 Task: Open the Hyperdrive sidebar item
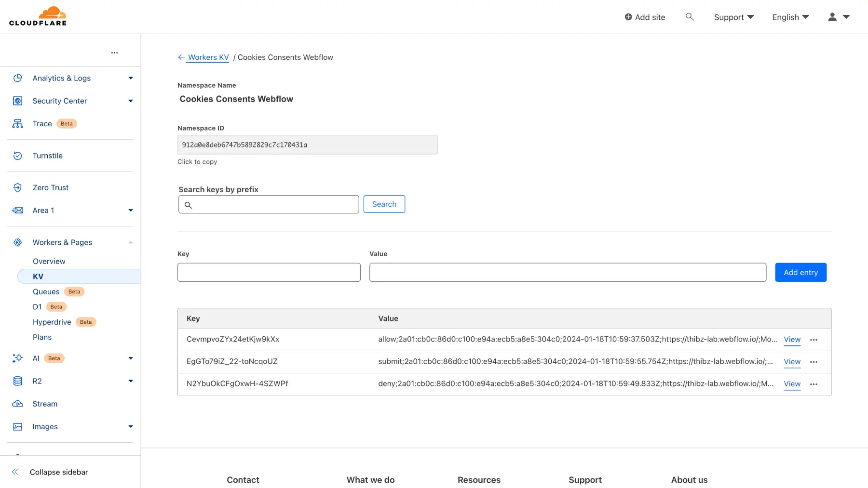pos(52,322)
